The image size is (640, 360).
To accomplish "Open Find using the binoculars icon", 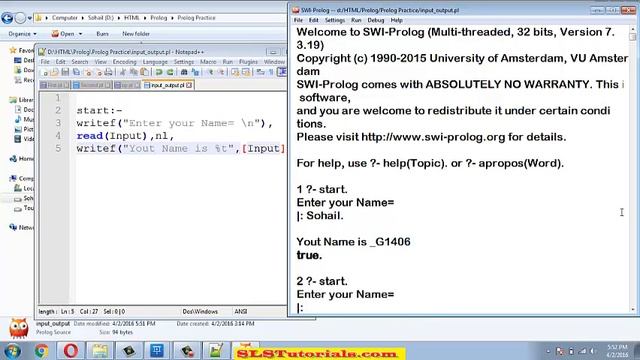I will pyautogui.click(x=184, y=72).
